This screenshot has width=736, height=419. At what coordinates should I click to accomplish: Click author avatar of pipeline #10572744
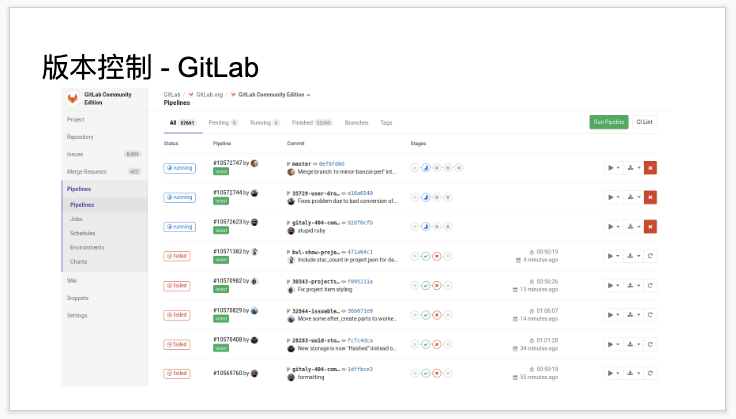254,193
